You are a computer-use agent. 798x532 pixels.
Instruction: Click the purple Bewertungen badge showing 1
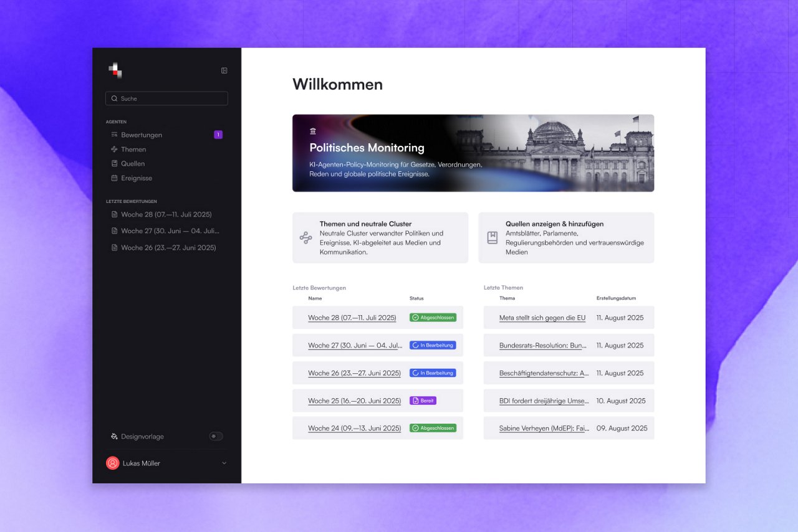coord(218,135)
